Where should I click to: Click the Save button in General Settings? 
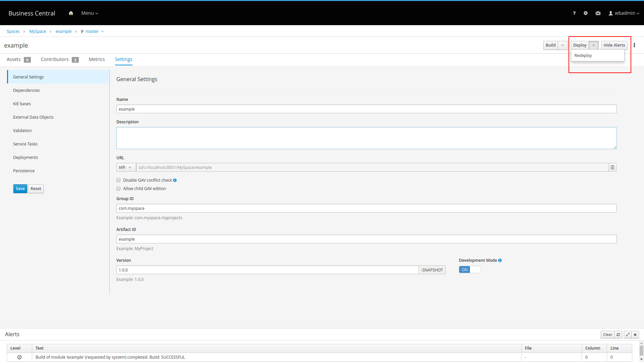coord(20,188)
